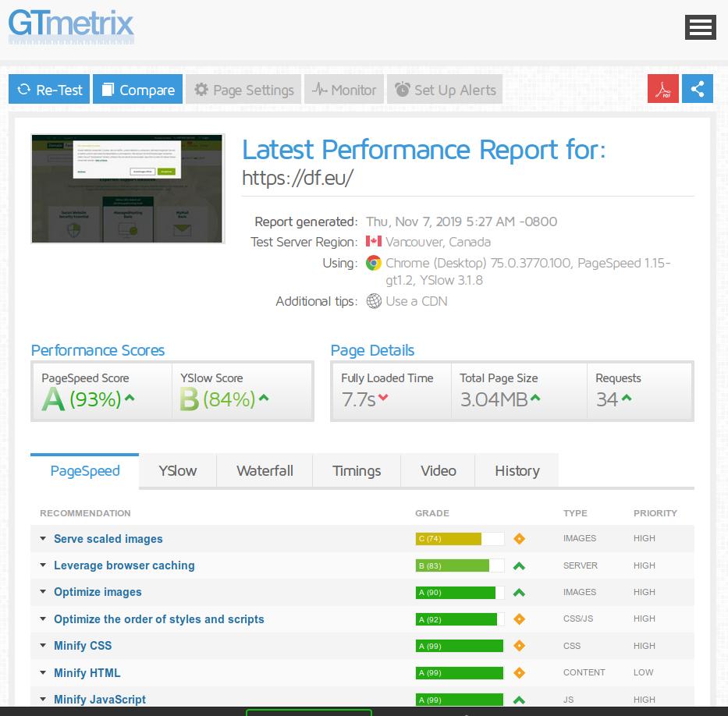Screen dimensions: 728x716
Task: Click the Serve scaled images grade bar
Action: (460, 539)
